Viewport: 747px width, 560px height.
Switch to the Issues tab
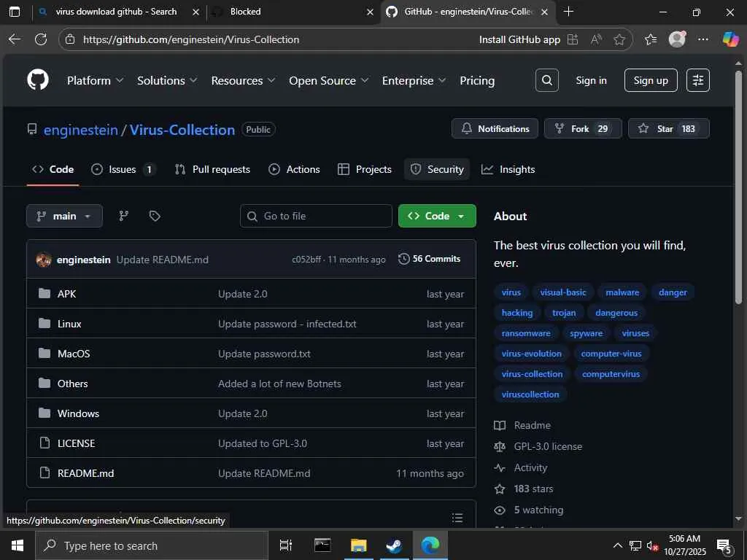pos(123,169)
